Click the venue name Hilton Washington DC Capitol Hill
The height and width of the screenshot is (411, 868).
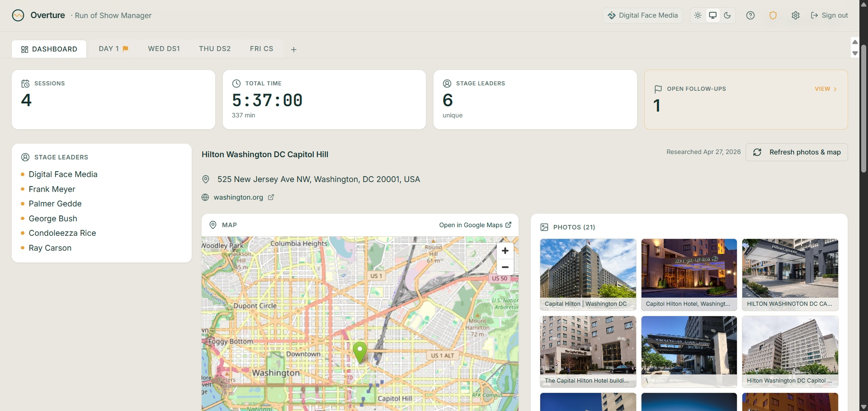(x=265, y=154)
